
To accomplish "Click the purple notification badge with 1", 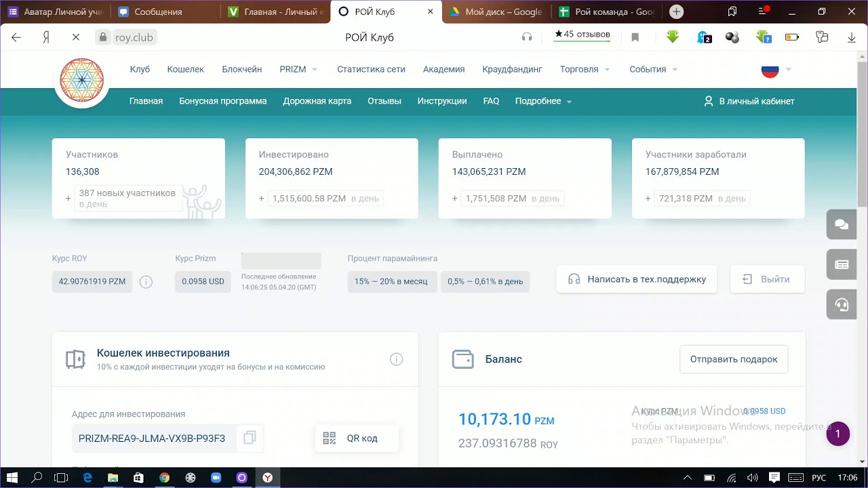I will click(x=837, y=434).
